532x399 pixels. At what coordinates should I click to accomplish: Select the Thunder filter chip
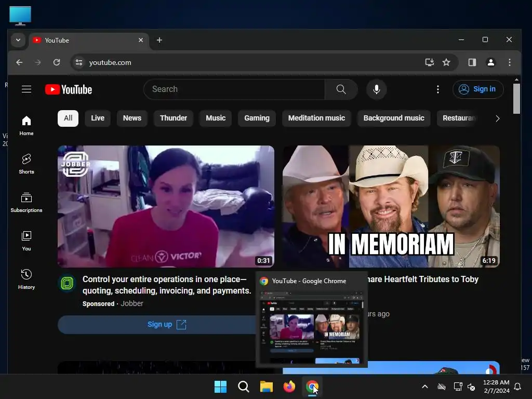coord(174,118)
